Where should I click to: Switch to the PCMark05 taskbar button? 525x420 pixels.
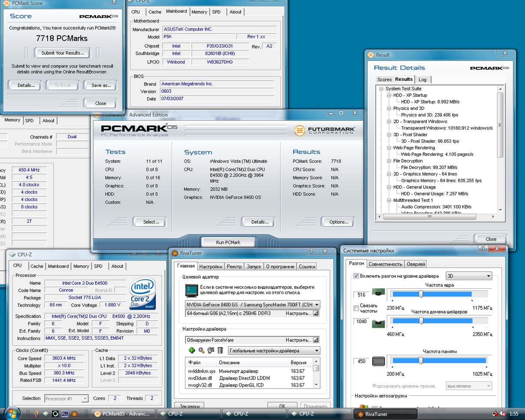click(122, 414)
